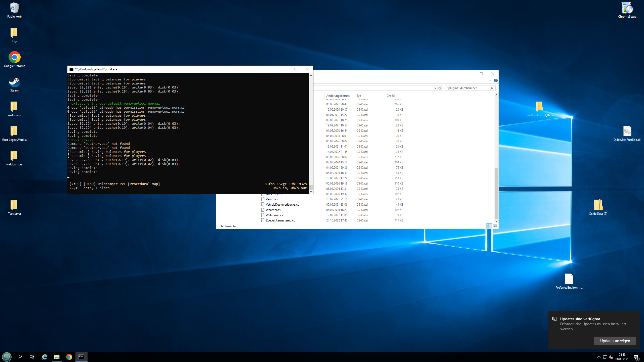644x362 pixels.
Task: Open the Explorer help icon
Action: [496, 80]
